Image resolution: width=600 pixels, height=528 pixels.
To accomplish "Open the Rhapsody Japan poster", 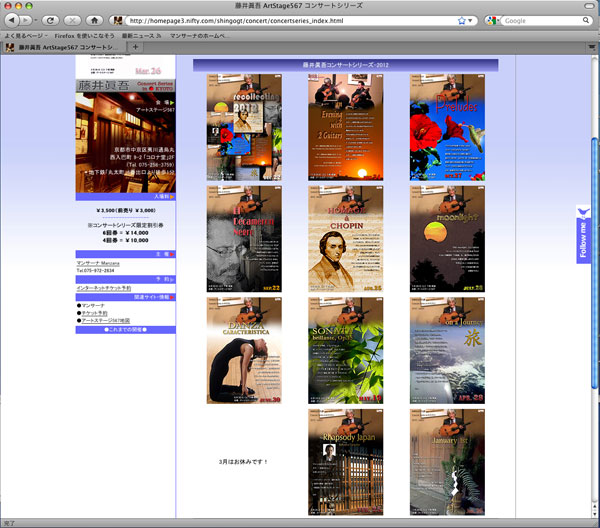I will pos(346,462).
